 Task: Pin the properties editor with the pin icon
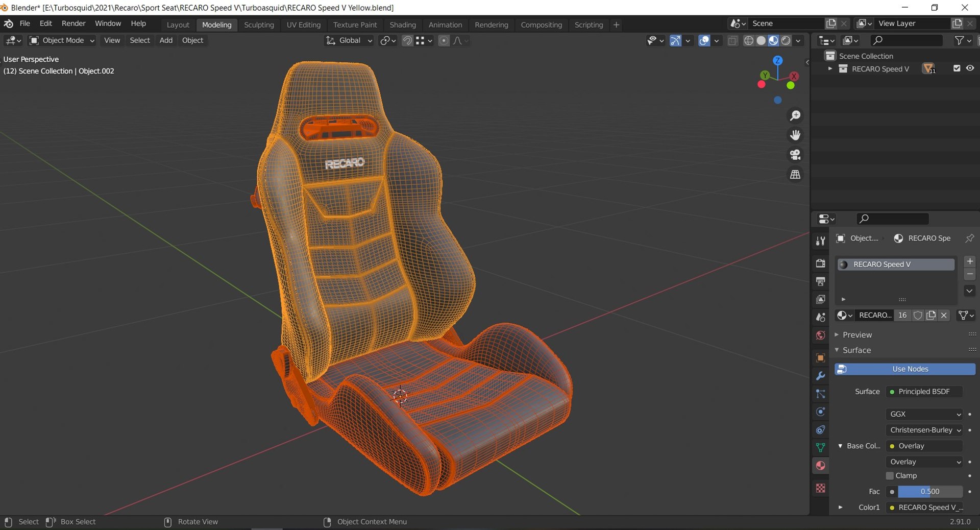coord(969,238)
